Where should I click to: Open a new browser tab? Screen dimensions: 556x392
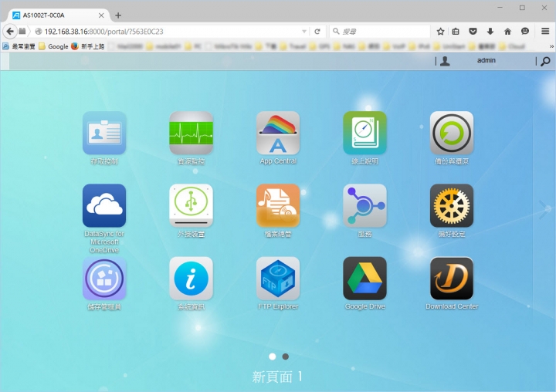pos(118,15)
